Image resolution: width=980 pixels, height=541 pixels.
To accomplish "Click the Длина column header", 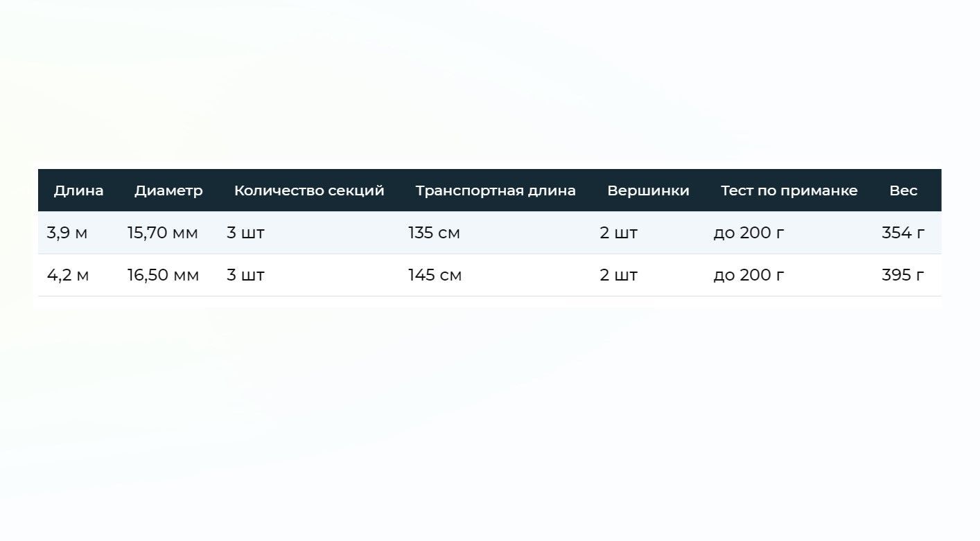I will click(x=78, y=190).
